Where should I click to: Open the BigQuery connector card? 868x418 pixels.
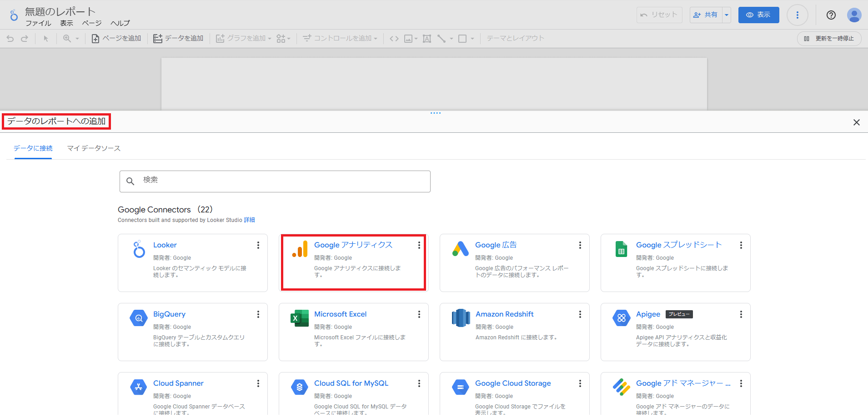click(169, 314)
